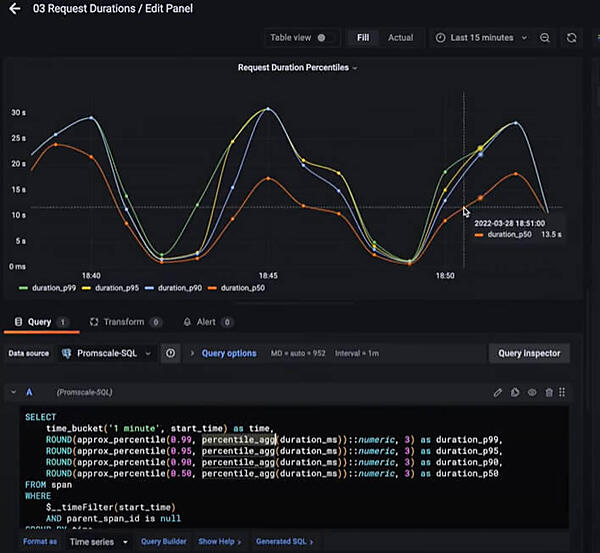This screenshot has height=553, width=600.
Task: Click the pencil icon to rename query A
Action: 498,393
